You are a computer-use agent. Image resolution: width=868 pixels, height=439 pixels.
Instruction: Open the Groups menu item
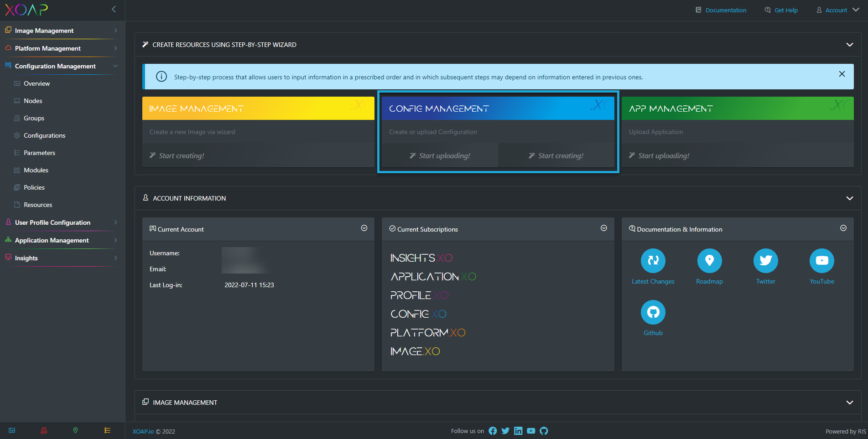[34, 118]
